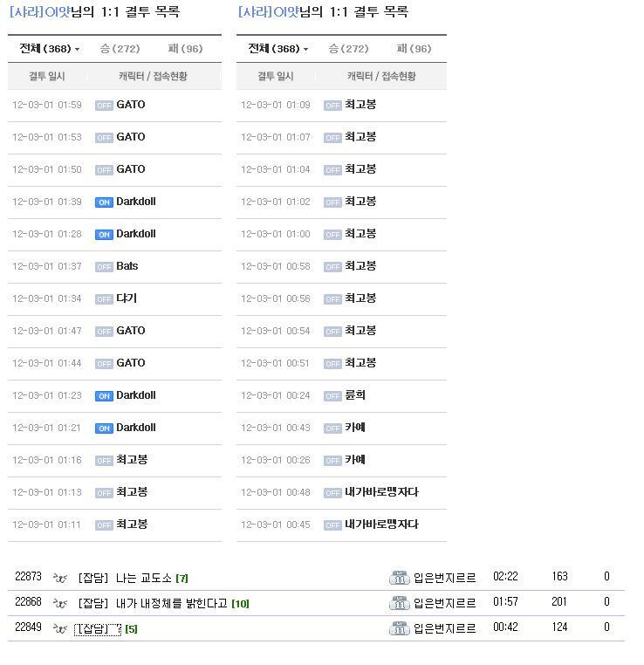Click the level badge on the 00:42 post row
644x665 pixels.
[399, 628]
